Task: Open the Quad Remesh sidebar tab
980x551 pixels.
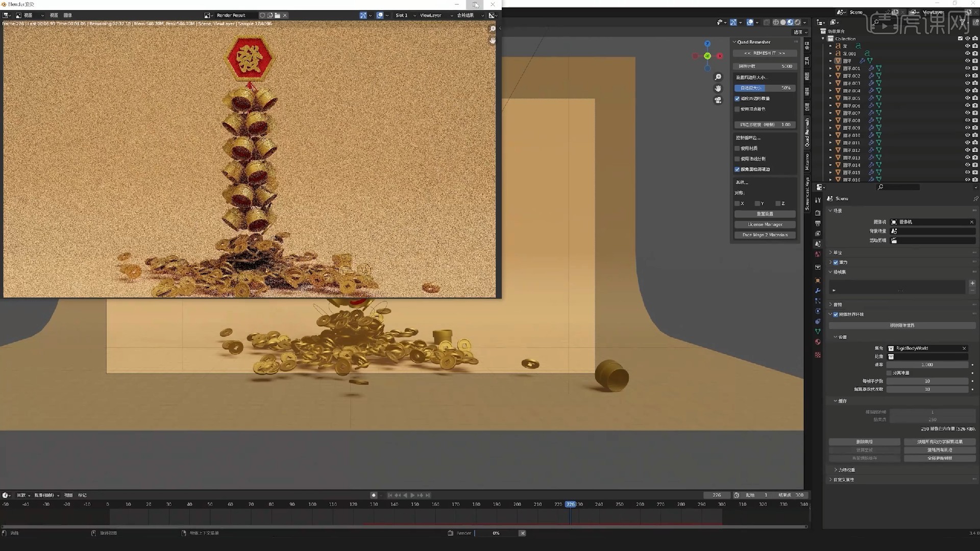Action: [807, 132]
